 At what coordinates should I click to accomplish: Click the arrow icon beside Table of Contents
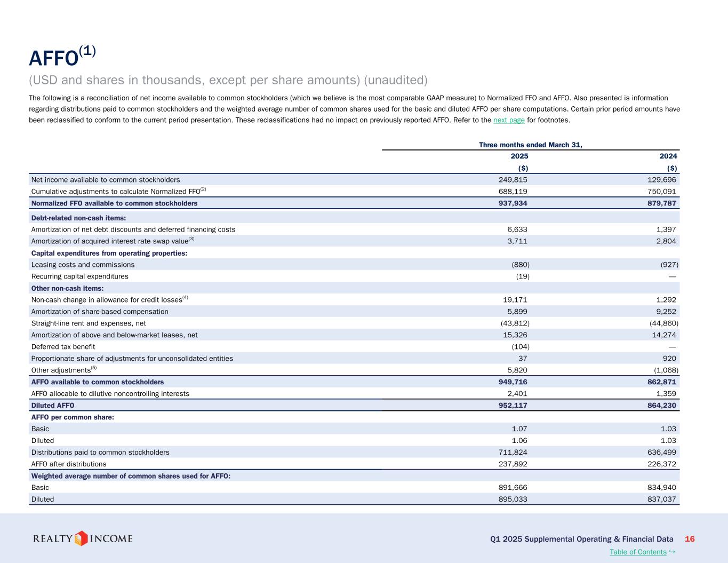[673, 551]
